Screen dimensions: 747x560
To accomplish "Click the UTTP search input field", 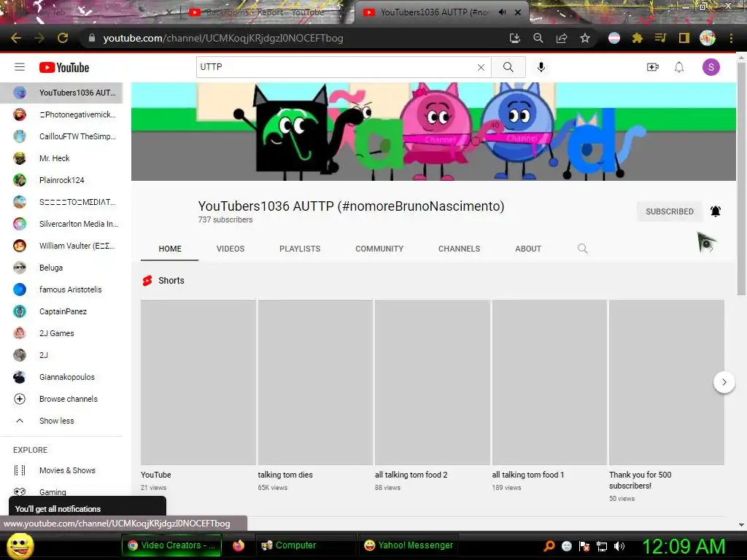I will point(336,67).
